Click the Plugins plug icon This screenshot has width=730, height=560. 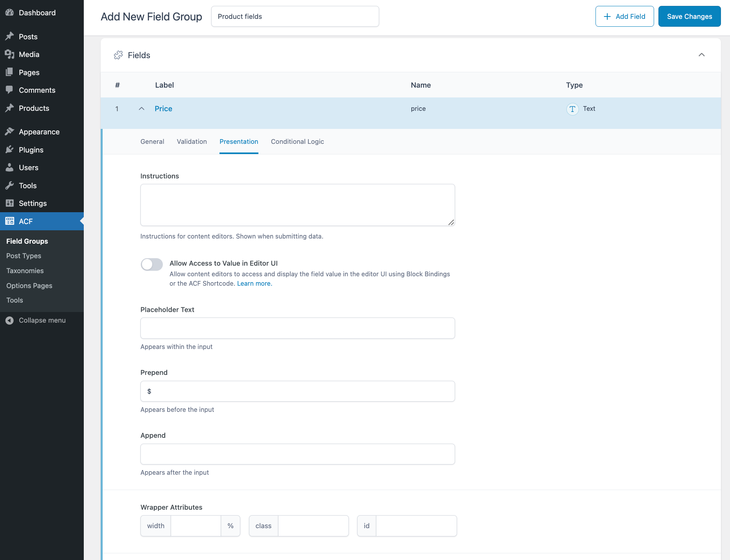coord(9,150)
